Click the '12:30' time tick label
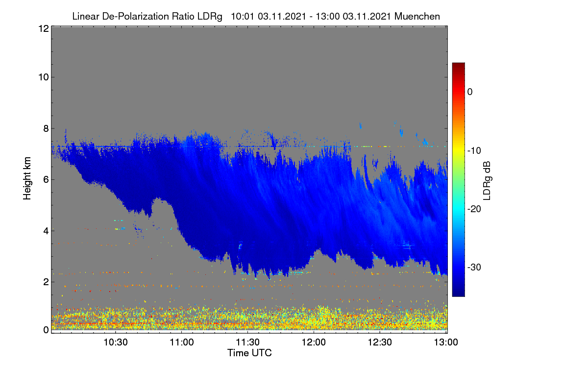Viewport: 588px width, 392px height. pyautogui.click(x=380, y=342)
